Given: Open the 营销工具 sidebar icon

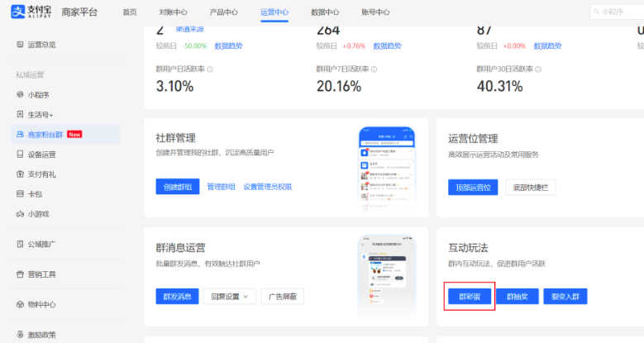Looking at the screenshot, I should (x=20, y=274).
